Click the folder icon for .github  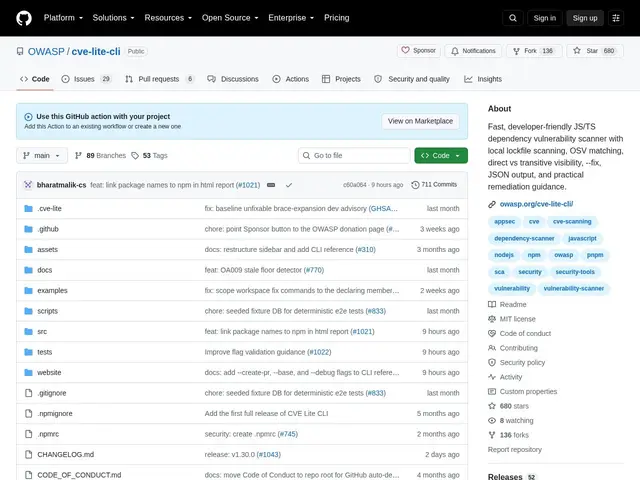point(28,229)
